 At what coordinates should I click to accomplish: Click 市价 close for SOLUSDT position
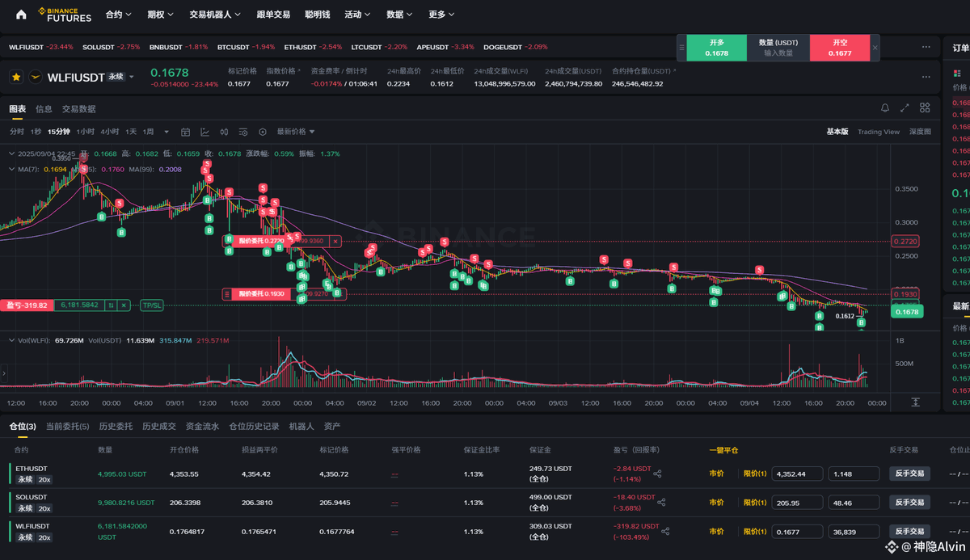point(716,503)
